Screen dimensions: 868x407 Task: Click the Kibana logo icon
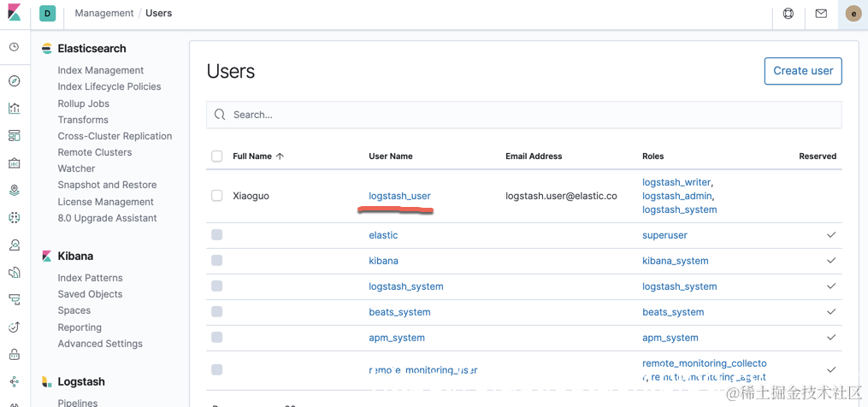pos(15,12)
